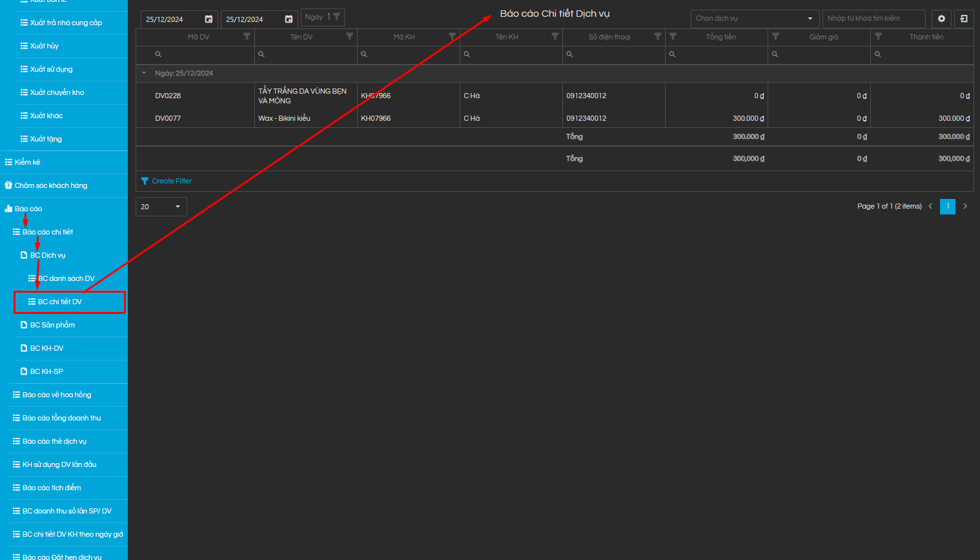The width and height of the screenshot is (980, 560).
Task: Open filter on Tổng tiền column
Action: [x=673, y=37]
